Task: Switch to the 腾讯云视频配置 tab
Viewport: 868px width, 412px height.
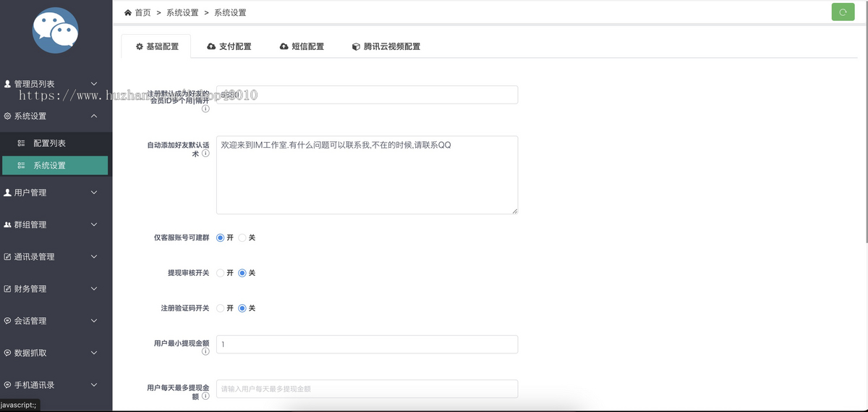Action: click(386, 46)
